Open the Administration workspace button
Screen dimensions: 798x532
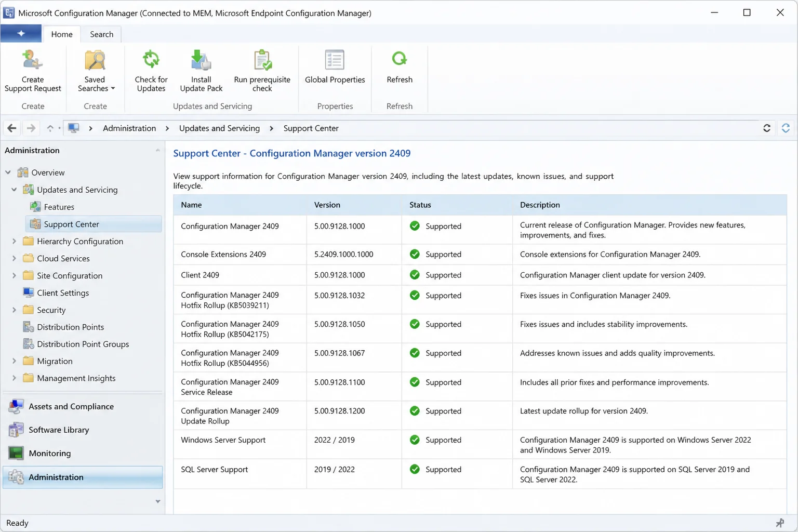83,477
